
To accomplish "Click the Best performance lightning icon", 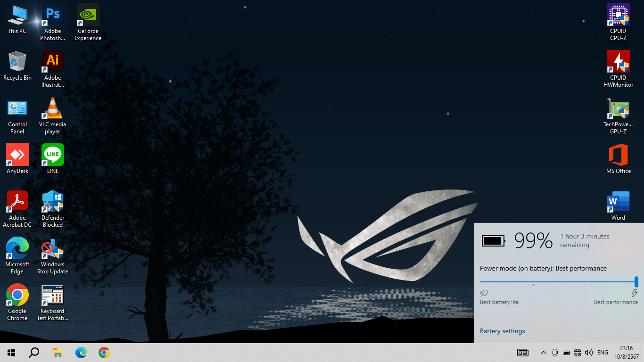I will tap(634, 293).
